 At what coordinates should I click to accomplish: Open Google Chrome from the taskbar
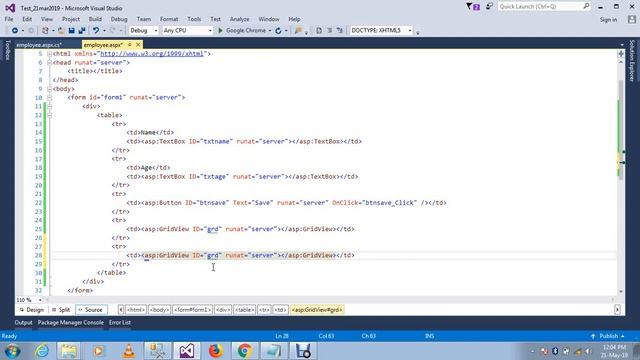(245, 351)
